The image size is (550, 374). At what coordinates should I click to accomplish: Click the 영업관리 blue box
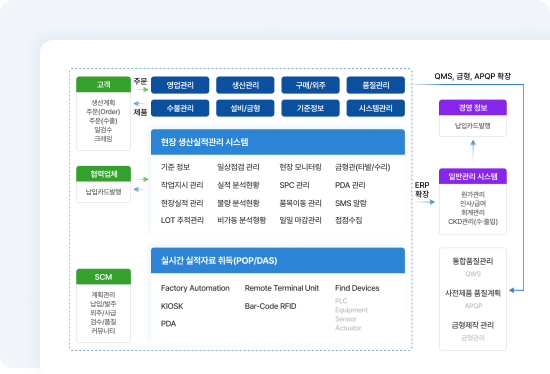(180, 85)
